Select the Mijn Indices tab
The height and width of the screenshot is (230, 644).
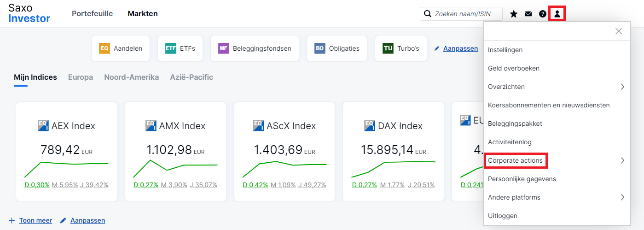click(35, 77)
